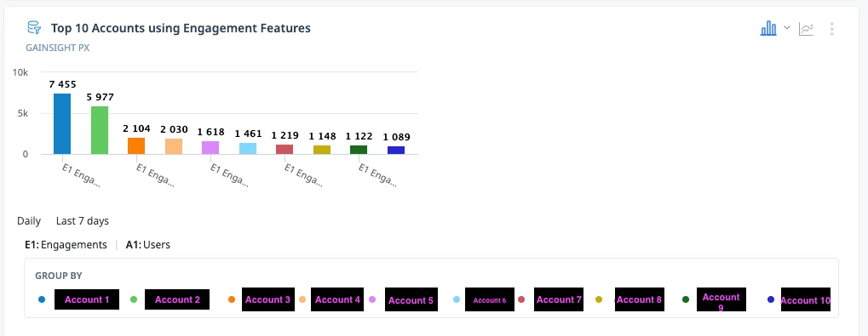The image size is (868, 336).
Task: Switch to the line chart view icon
Action: (806, 29)
